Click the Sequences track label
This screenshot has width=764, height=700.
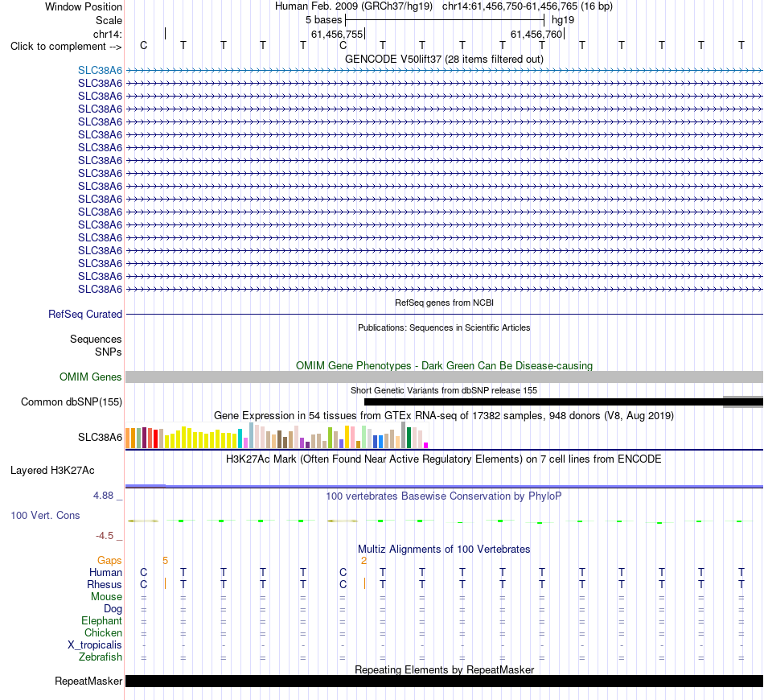(96, 339)
